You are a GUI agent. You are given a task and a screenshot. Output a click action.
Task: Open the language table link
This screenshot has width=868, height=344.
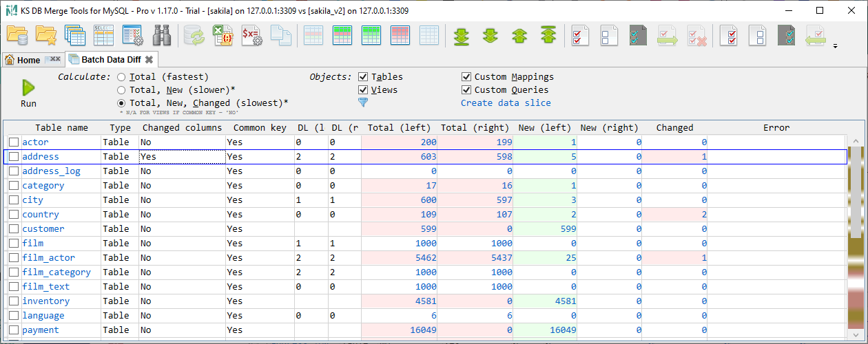[x=43, y=315]
